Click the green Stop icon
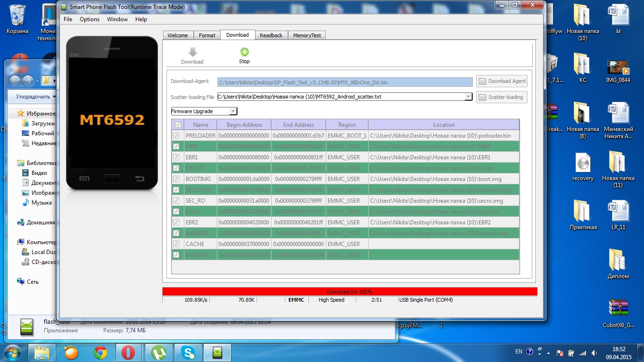Viewport: 644px width, 362px height. pos(244,52)
